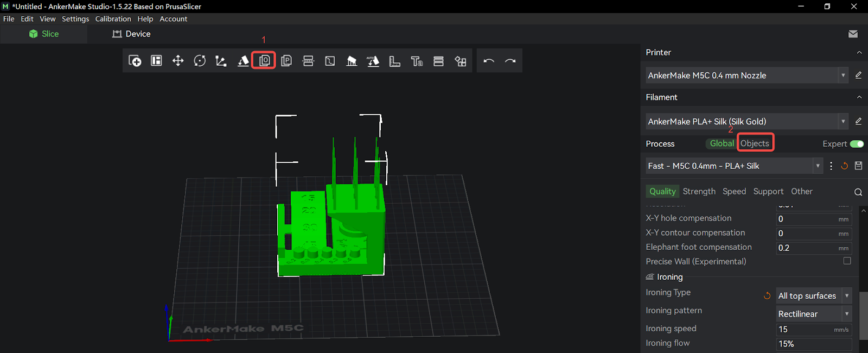Switch to the Slice tab
The image size is (868, 353).
click(x=43, y=34)
